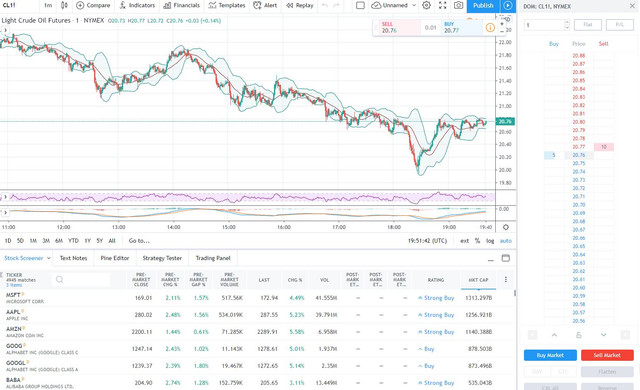
Task: Switch to Pine Editor tab
Action: pos(115,258)
